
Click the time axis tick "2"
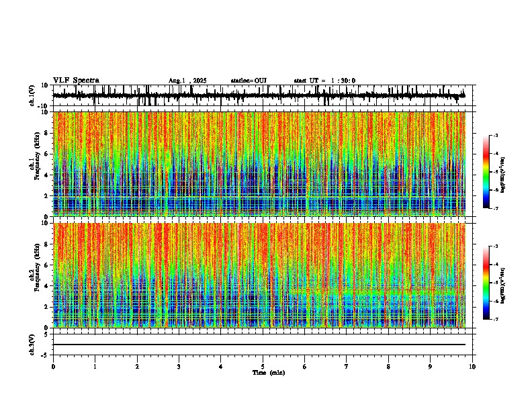(137, 367)
